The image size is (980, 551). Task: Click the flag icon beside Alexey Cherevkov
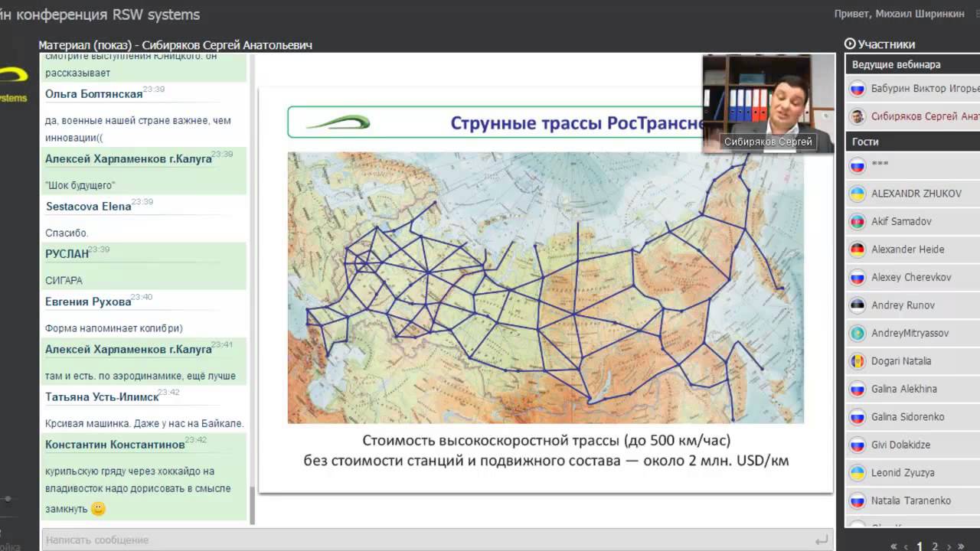click(x=857, y=277)
